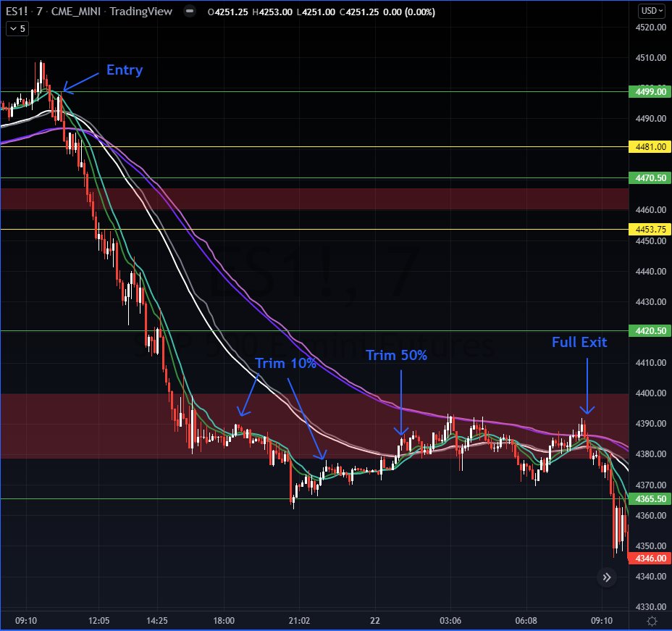Select the 4481.00 yellow price line label
The height and width of the screenshot is (631, 672).
pos(650,146)
